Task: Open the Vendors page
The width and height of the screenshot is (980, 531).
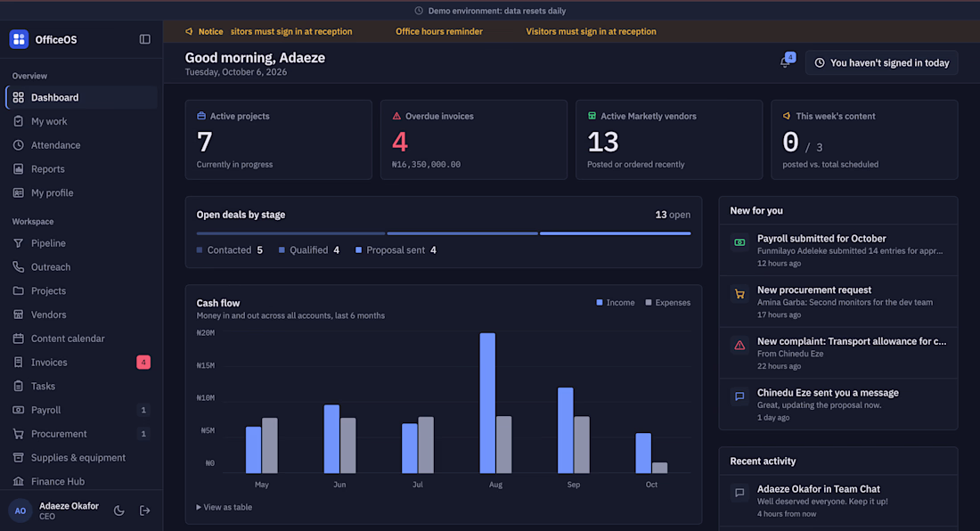Action: [82, 315]
